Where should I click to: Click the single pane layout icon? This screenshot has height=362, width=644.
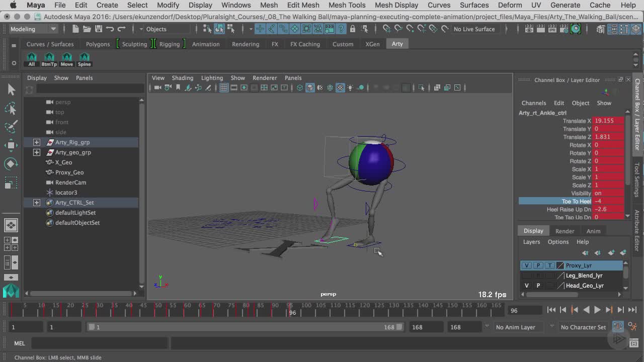tap(11, 225)
